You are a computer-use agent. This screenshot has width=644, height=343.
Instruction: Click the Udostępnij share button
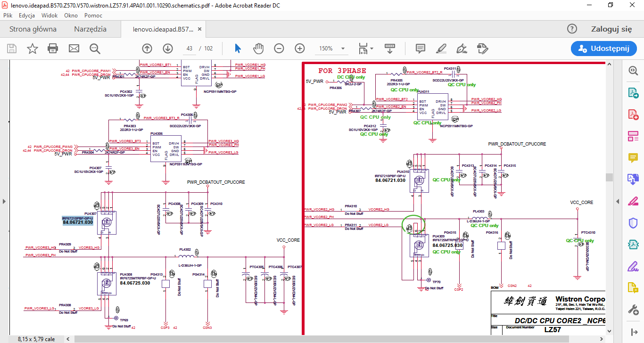point(600,49)
